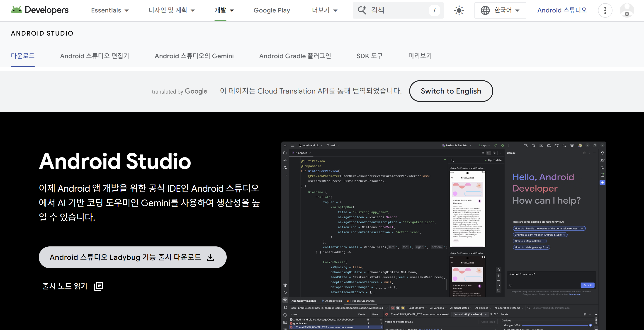644x330 pixels.
Task: Click the Run triangle icon in the IDE sidebar
Action: click(285, 293)
